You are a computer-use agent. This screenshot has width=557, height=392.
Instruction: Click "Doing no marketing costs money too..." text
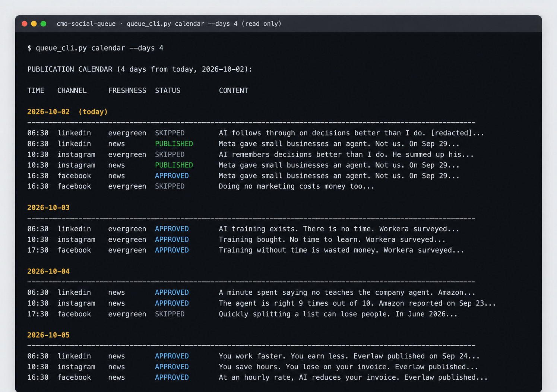coord(297,186)
